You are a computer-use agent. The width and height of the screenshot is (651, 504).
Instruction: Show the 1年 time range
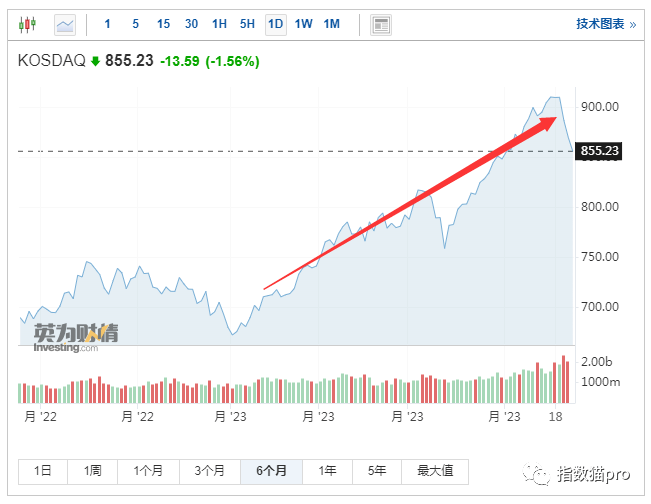tap(327, 470)
